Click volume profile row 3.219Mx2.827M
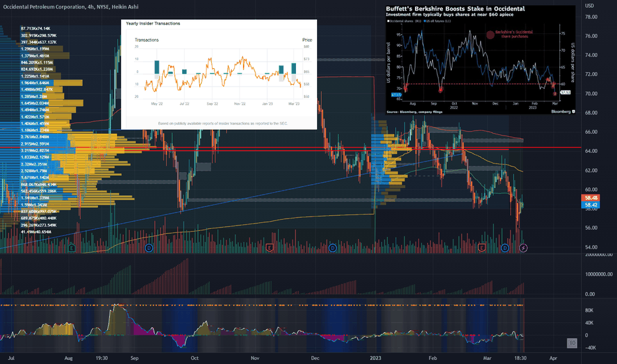The height and width of the screenshot is (364, 617). [35, 150]
